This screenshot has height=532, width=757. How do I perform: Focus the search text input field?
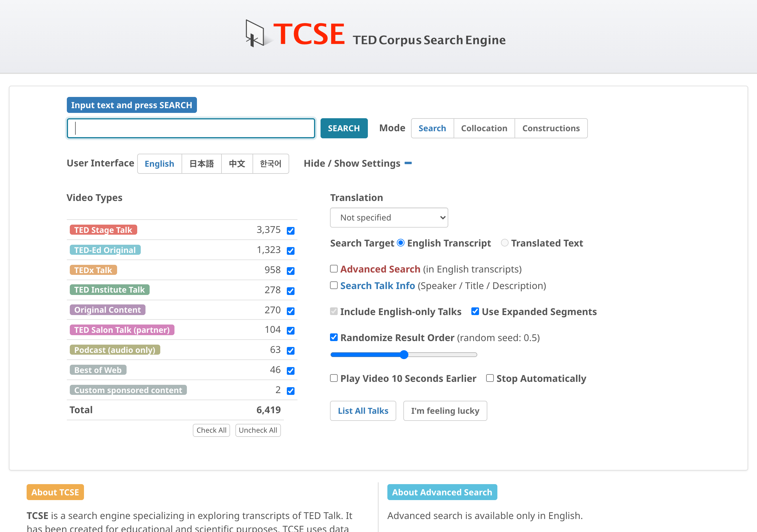[x=191, y=128]
